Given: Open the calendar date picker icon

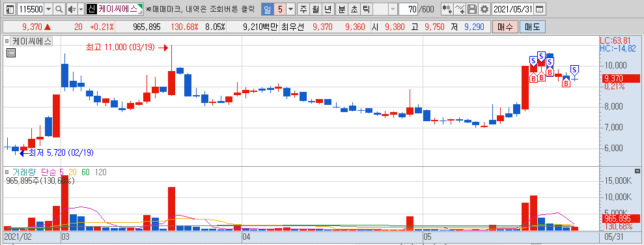Looking at the screenshot, I should pos(540,9).
